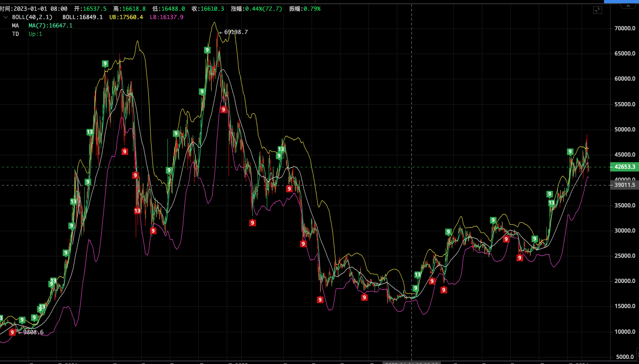Click the 0.79% amplitude value

coord(312,9)
